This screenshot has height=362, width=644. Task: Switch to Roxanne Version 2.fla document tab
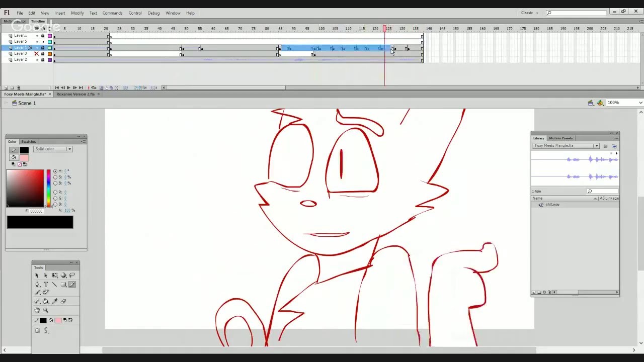tap(75, 94)
